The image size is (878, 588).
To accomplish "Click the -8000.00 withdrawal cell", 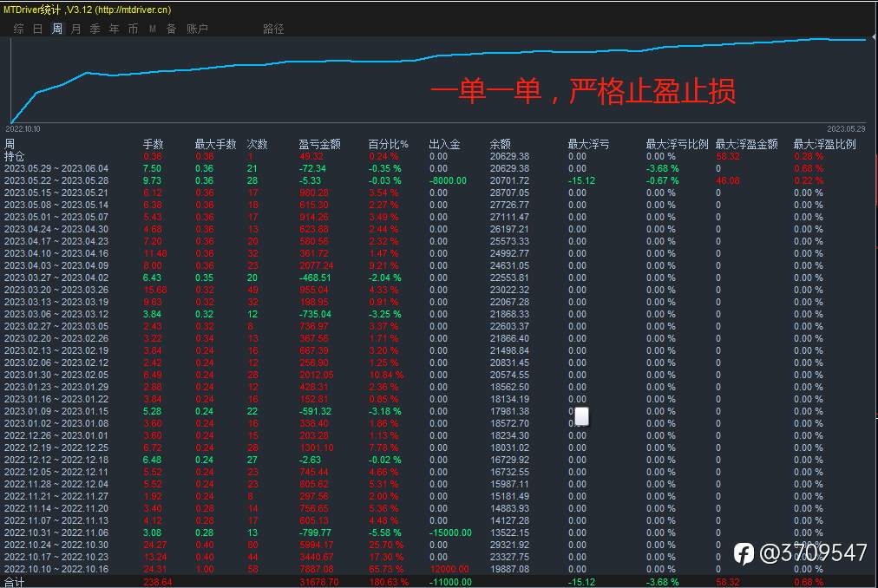I will coord(448,180).
